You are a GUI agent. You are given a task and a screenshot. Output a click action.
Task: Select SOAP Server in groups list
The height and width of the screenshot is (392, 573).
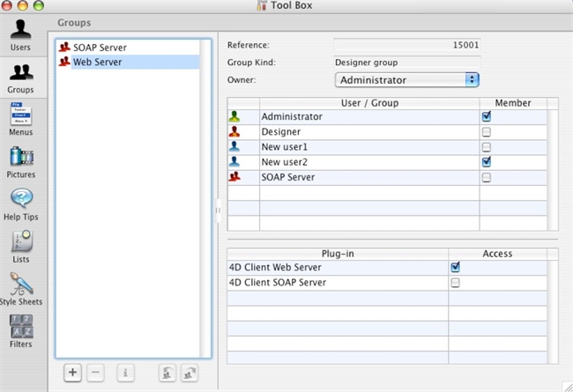[100, 48]
